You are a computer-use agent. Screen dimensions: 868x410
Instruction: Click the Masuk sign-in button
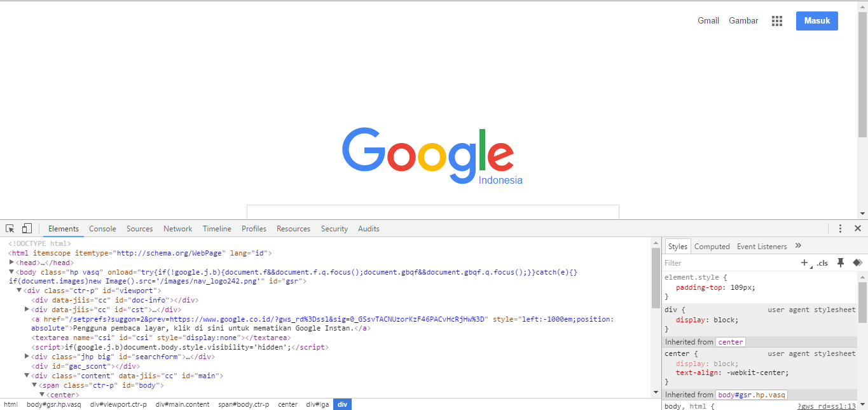tap(816, 21)
